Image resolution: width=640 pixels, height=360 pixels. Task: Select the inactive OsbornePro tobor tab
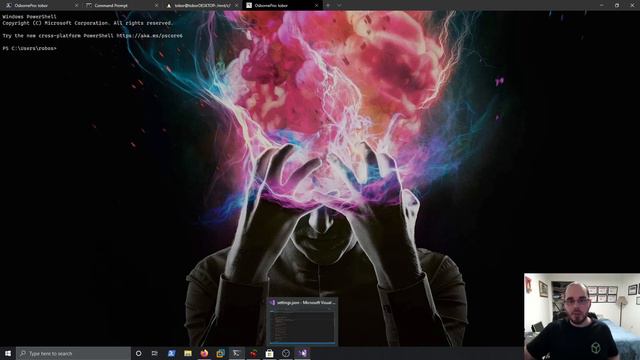[x=41, y=5]
